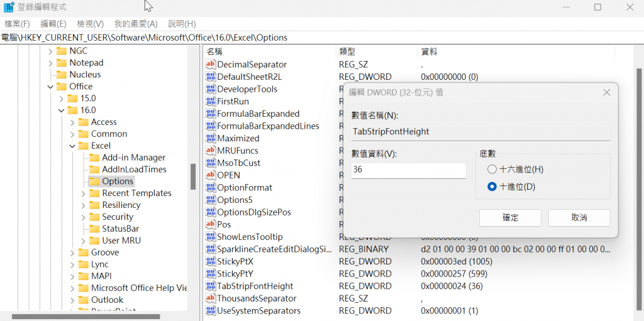
Task: Open the 我的最愛(A) Favorites menu
Action: (136, 24)
